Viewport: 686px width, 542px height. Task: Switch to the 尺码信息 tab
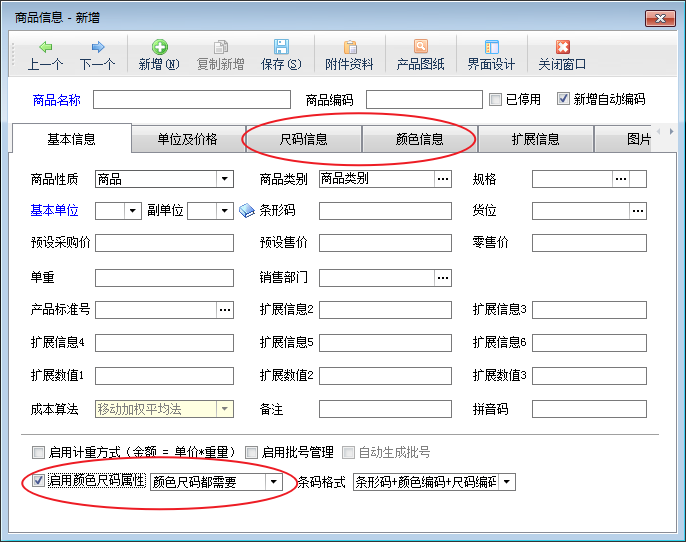[x=303, y=139]
